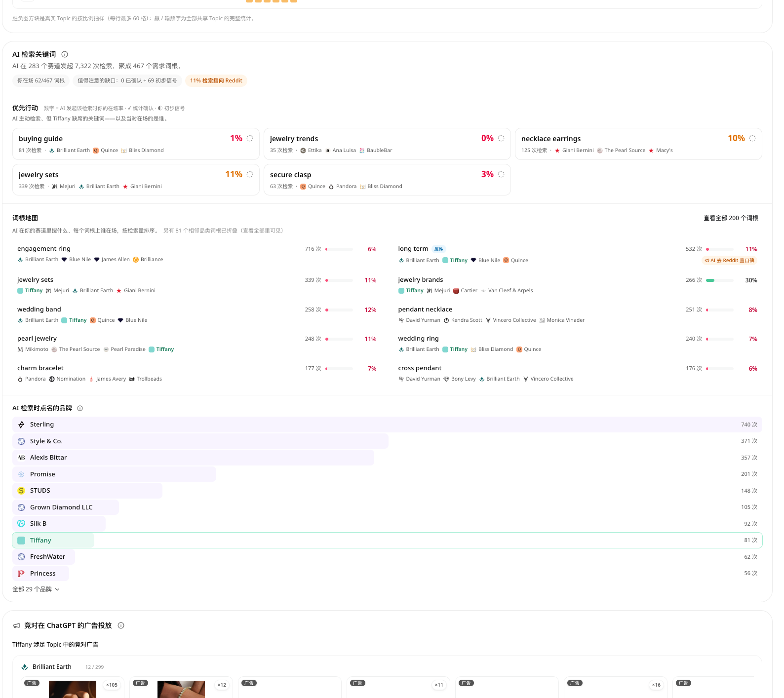
Task: Click the dotted signal circle on the 339 次检索 jewelry sets card
Action: [250, 174]
